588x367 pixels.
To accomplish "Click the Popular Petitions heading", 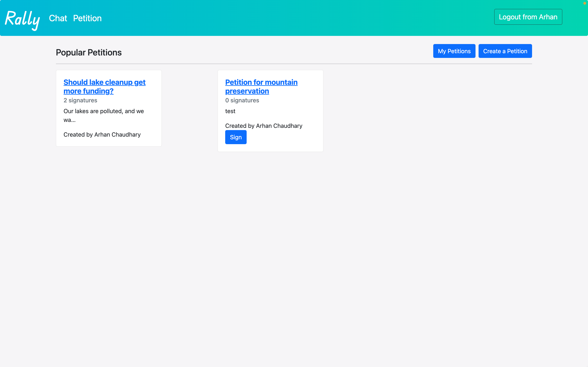I will point(89,52).
